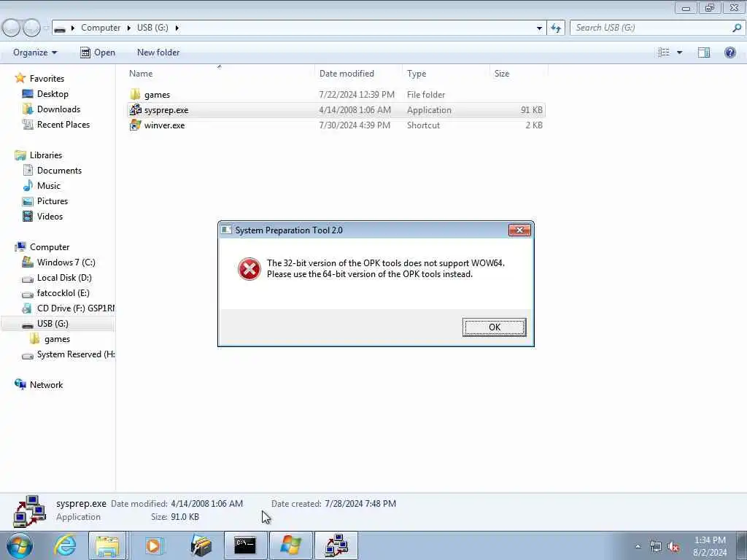Click the Forward navigation button
747x560 pixels.
(x=31, y=28)
